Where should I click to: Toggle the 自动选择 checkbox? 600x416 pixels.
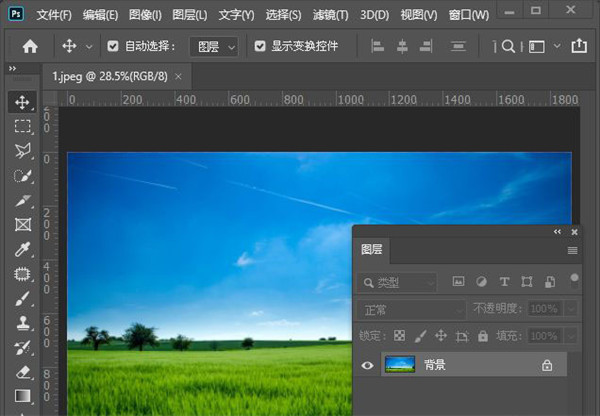coord(113,46)
